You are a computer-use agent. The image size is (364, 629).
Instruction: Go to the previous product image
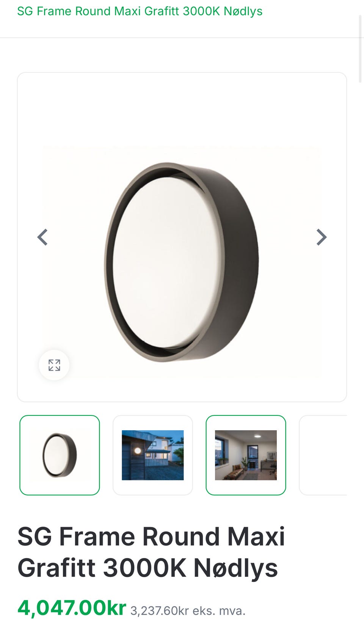[x=42, y=237]
